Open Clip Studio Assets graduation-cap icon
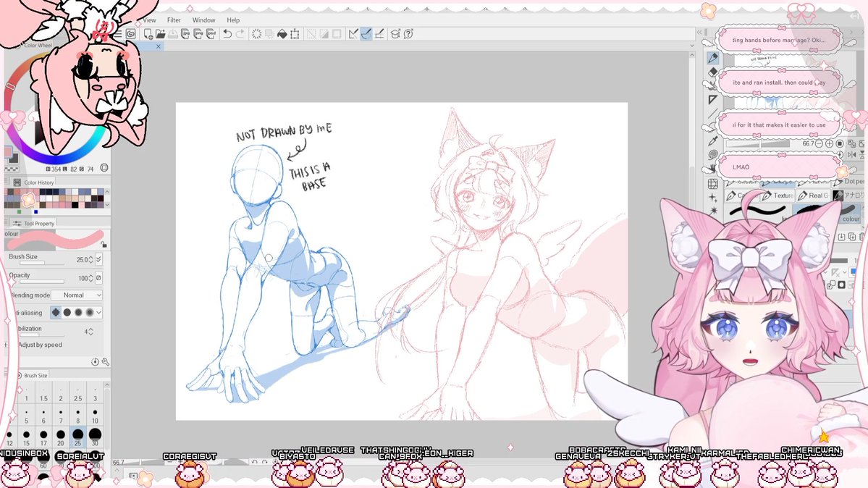This screenshot has height=488, width=868. coord(395,34)
